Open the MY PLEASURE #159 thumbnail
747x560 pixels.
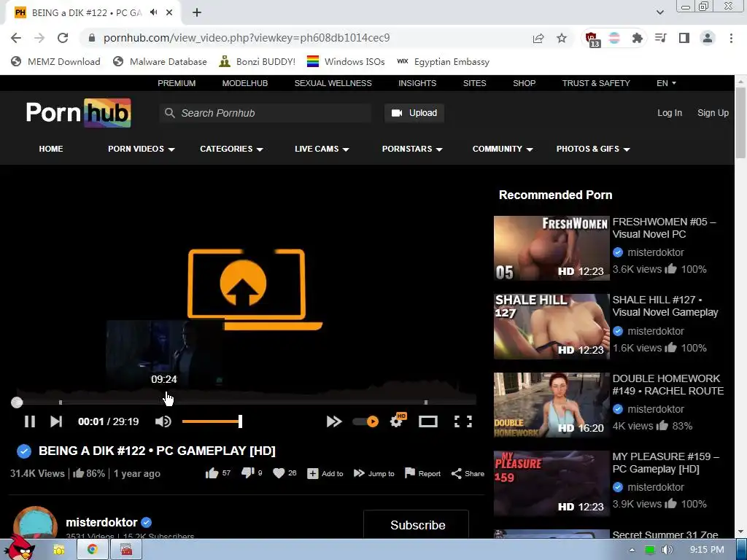[551, 483]
